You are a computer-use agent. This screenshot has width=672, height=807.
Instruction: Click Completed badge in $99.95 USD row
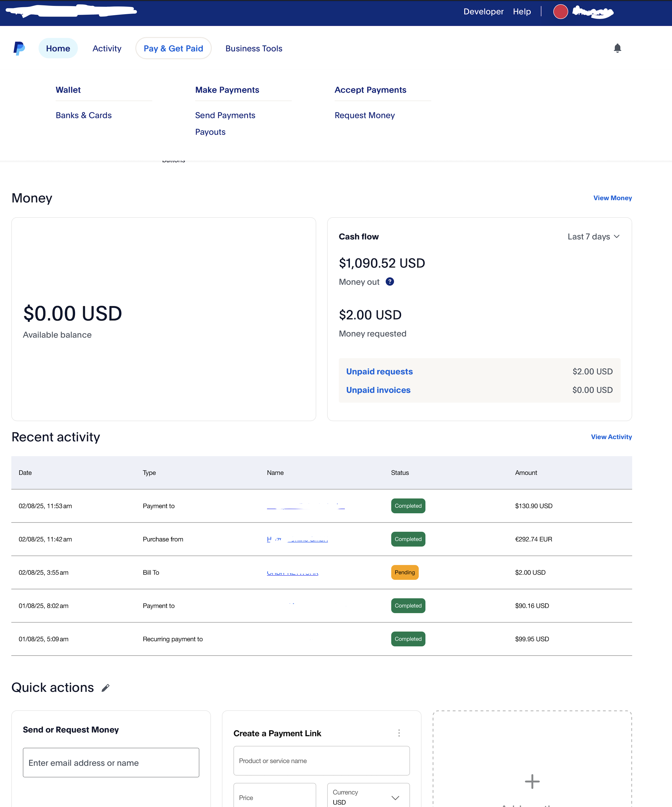click(408, 639)
